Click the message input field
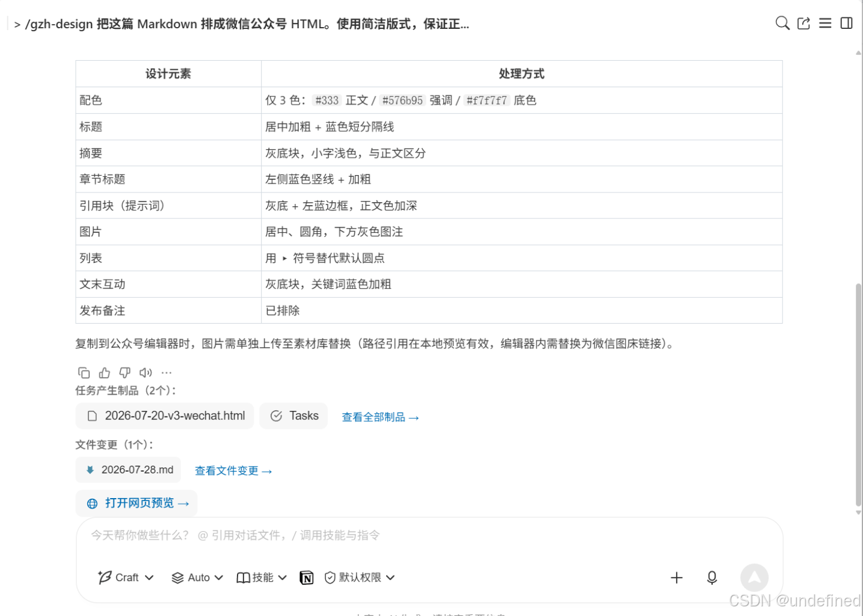Viewport: 863px width, 616px height. tap(429, 535)
